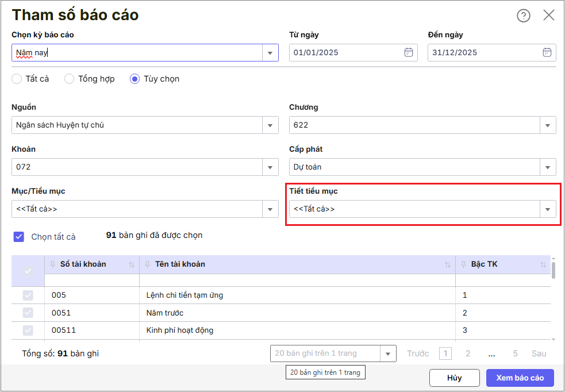The width and height of the screenshot is (565, 392).
Task: Click the Kinh phí hoạt động cell
Action: tap(298, 330)
